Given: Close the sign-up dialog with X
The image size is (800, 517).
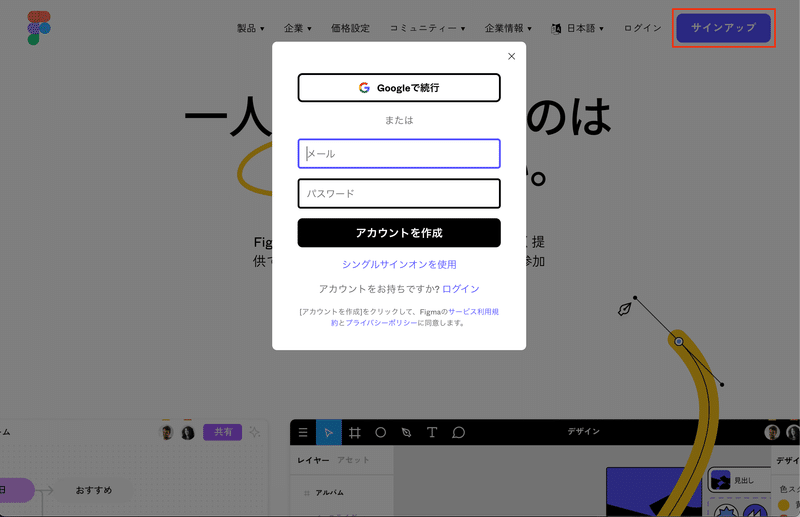Looking at the screenshot, I should point(511,56).
